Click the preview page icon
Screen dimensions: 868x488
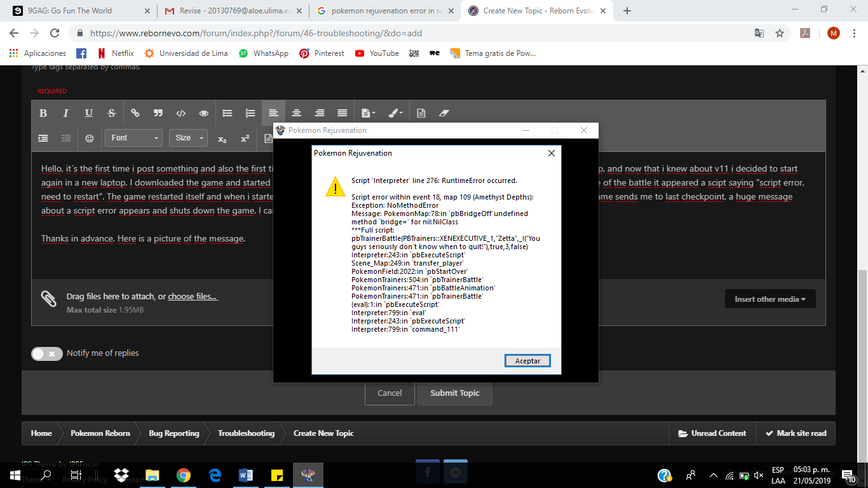pyautogui.click(x=421, y=113)
